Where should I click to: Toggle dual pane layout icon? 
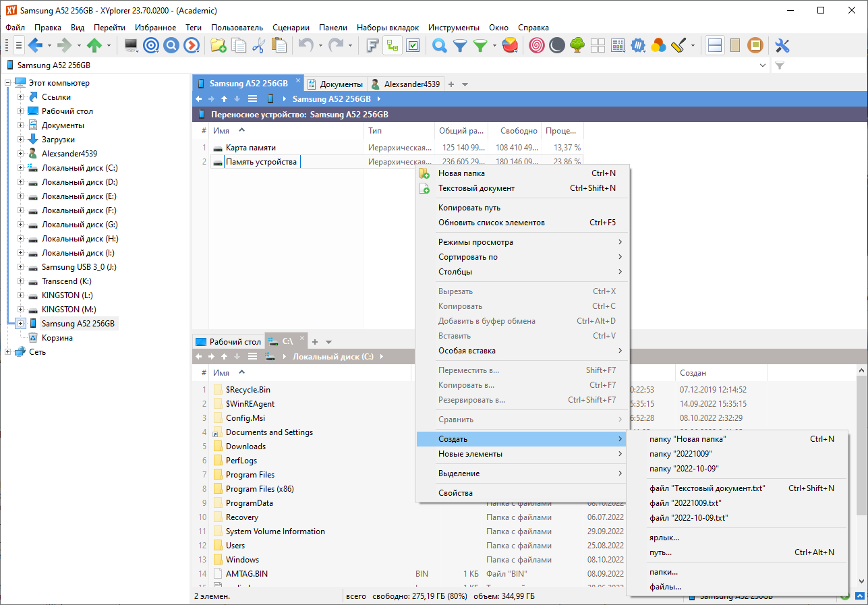tap(715, 45)
